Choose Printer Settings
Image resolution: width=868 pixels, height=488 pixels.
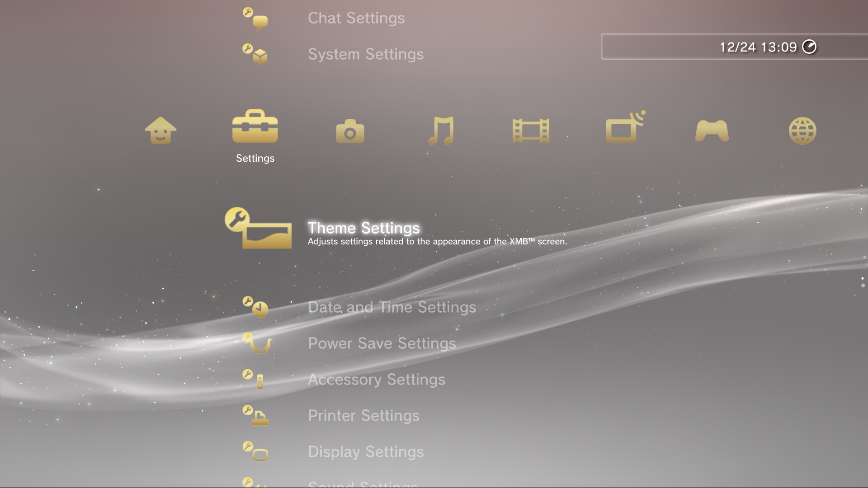pyautogui.click(x=363, y=416)
